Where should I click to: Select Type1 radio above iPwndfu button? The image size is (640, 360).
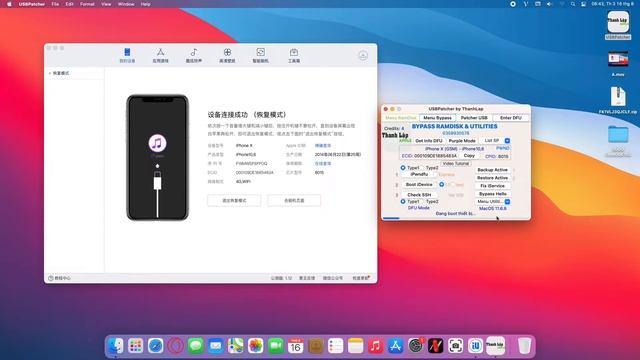point(403,168)
